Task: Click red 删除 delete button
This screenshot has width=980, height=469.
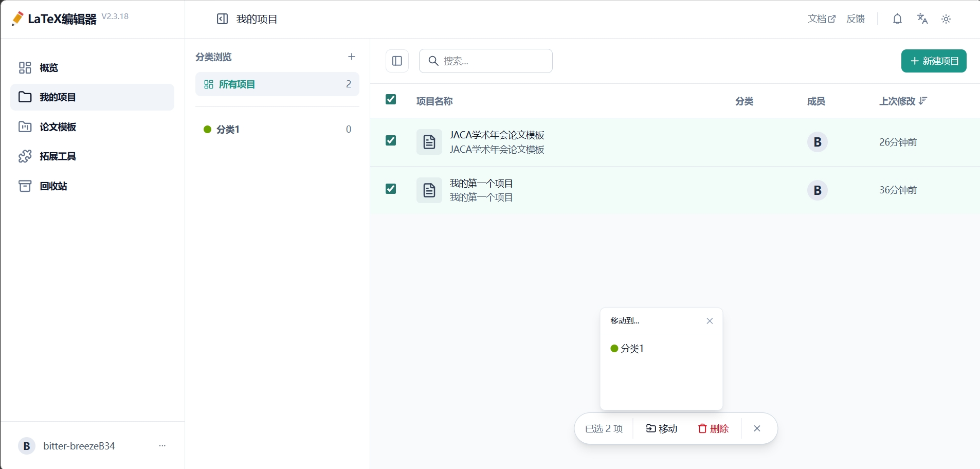Action: click(713, 428)
